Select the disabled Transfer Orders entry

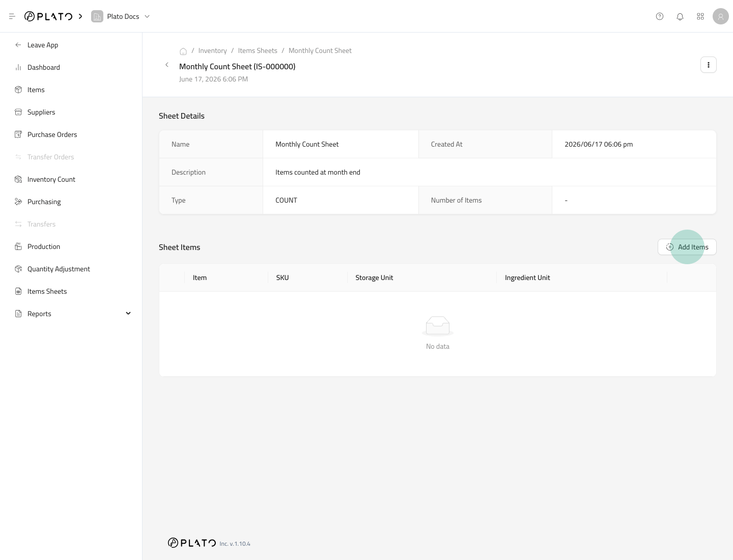click(51, 157)
